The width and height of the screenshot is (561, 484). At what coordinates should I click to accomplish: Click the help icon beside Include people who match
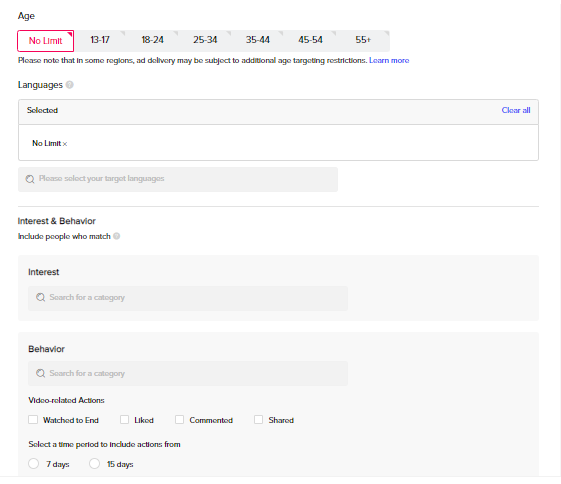tap(117, 236)
